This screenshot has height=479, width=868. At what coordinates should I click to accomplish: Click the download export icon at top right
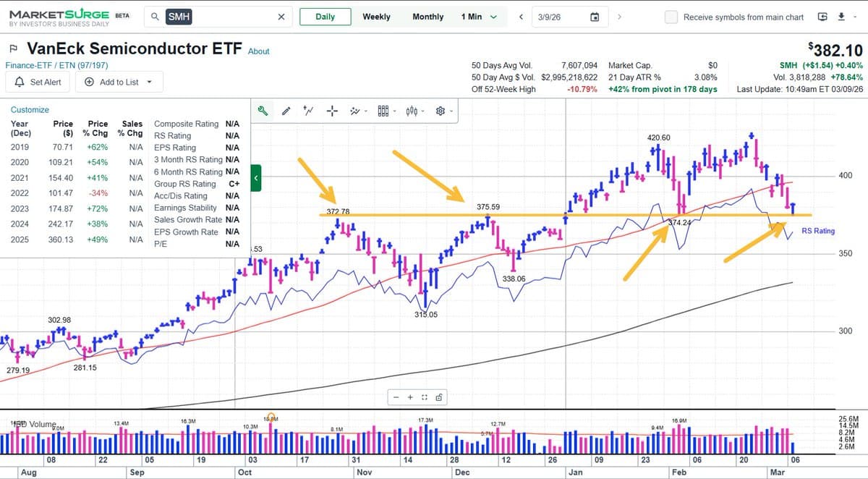click(x=841, y=16)
